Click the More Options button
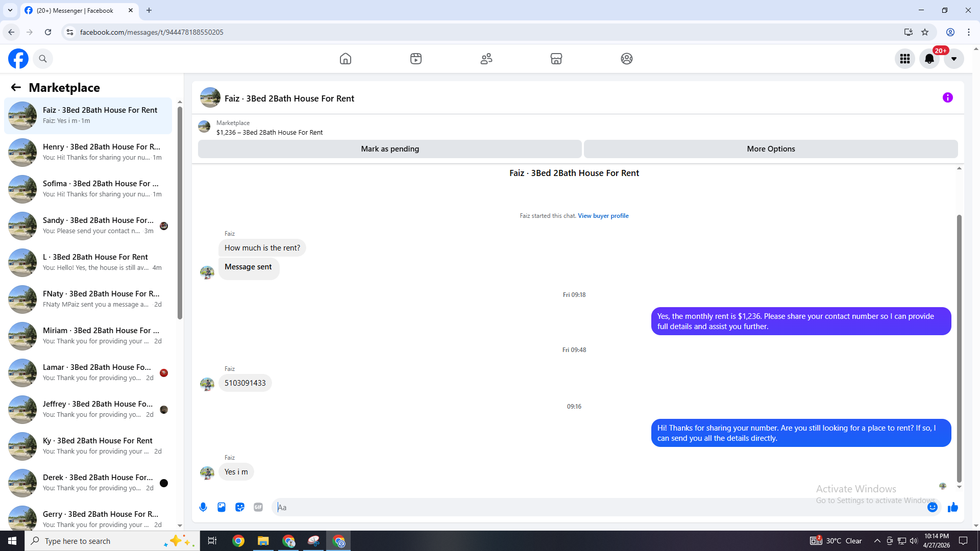980x551 pixels. (771, 149)
